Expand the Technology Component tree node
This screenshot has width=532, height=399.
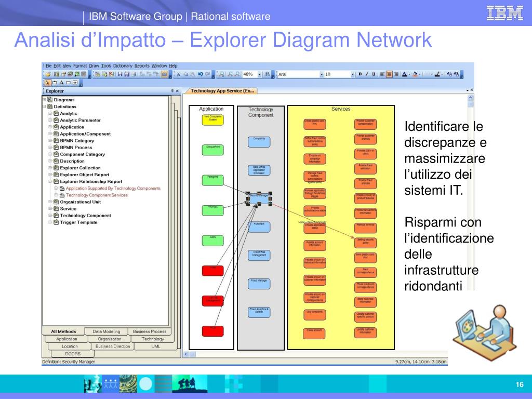(x=50, y=216)
